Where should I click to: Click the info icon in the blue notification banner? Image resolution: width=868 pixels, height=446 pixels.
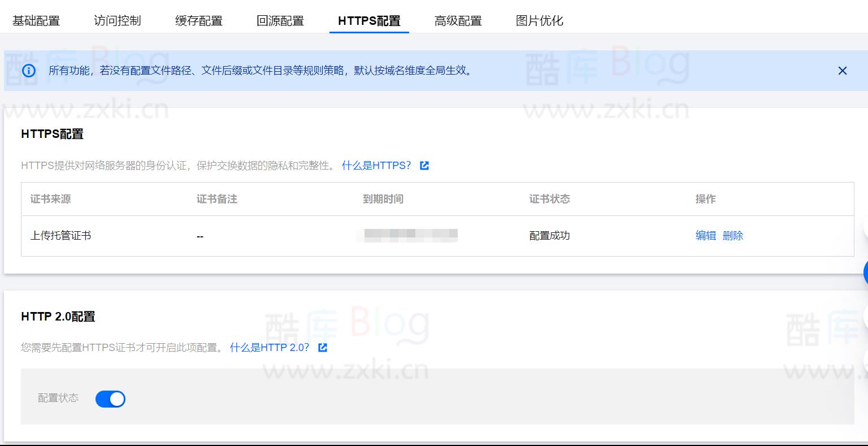pyautogui.click(x=28, y=71)
